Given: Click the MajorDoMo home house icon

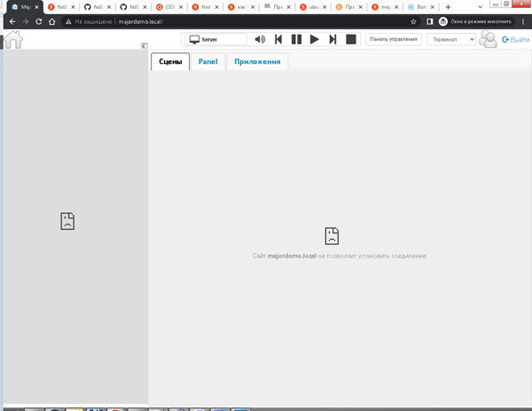Looking at the screenshot, I should 13,40.
